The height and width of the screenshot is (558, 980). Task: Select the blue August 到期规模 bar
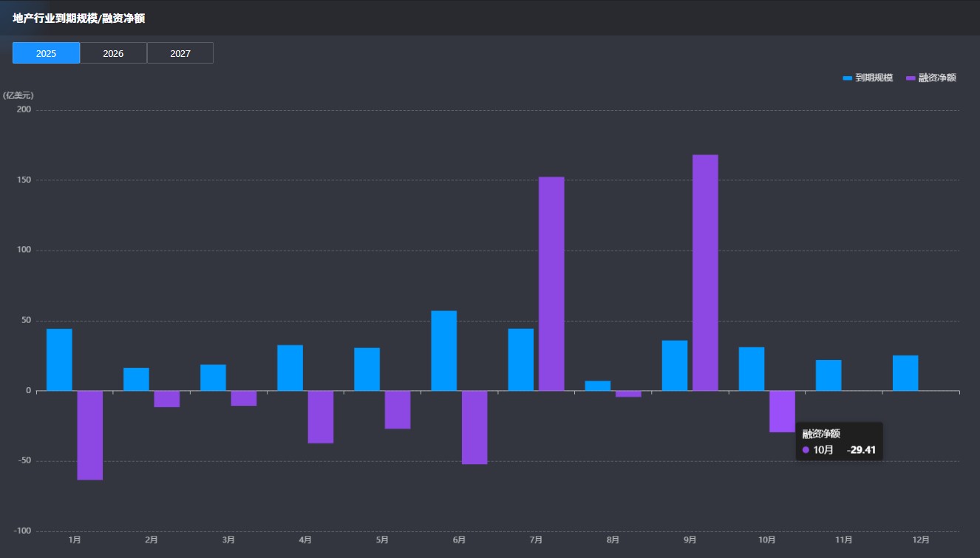597,385
